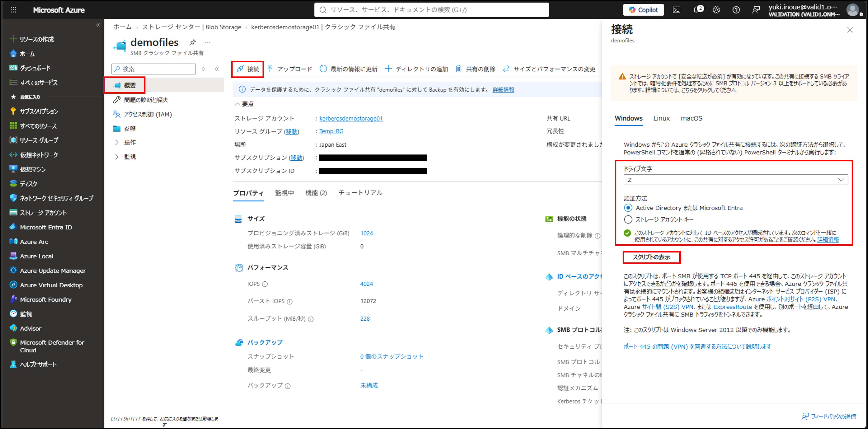Switch to the Linux tab
The height and width of the screenshot is (429, 868).
point(661,118)
